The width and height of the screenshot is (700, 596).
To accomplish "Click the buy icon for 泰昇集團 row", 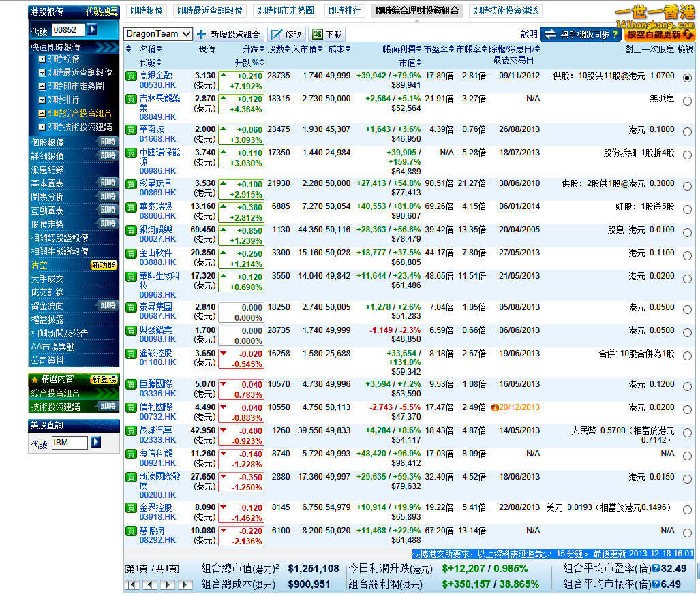I will point(131,307).
